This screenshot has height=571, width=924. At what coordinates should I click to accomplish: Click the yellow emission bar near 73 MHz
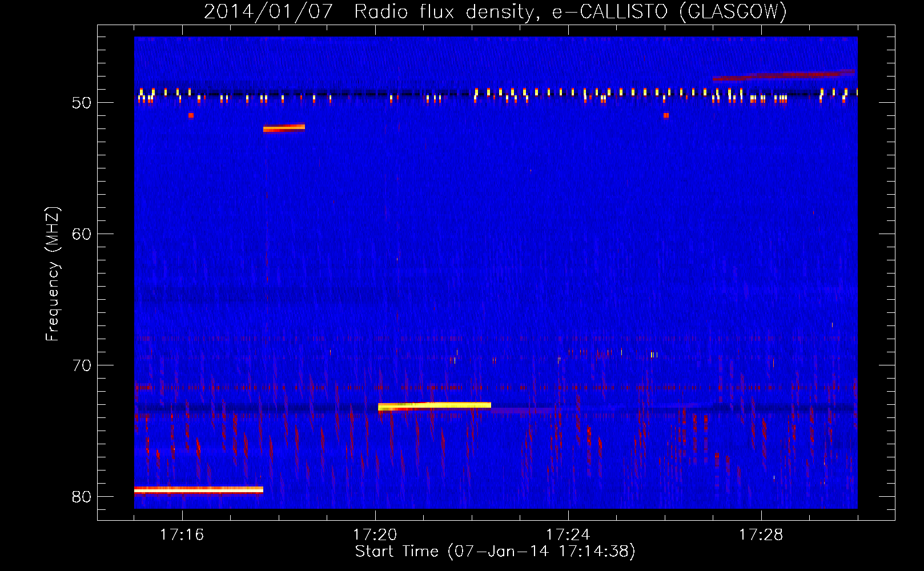435,406
